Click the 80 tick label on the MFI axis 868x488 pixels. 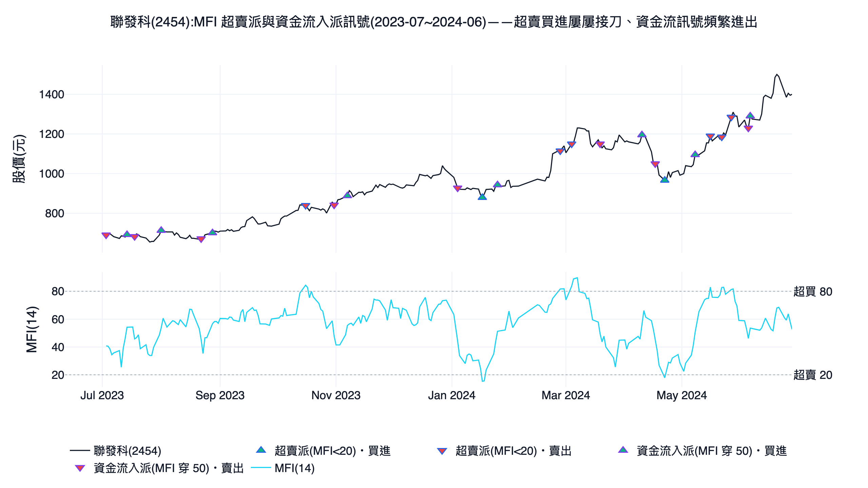(x=58, y=291)
